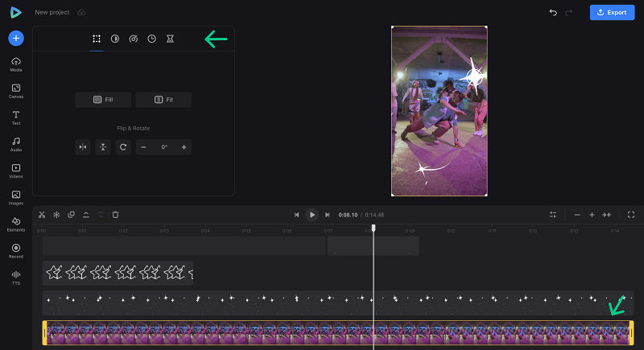The height and width of the screenshot is (350, 644).
Task: Grab the right trim handle of video clip
Action: 632,333
